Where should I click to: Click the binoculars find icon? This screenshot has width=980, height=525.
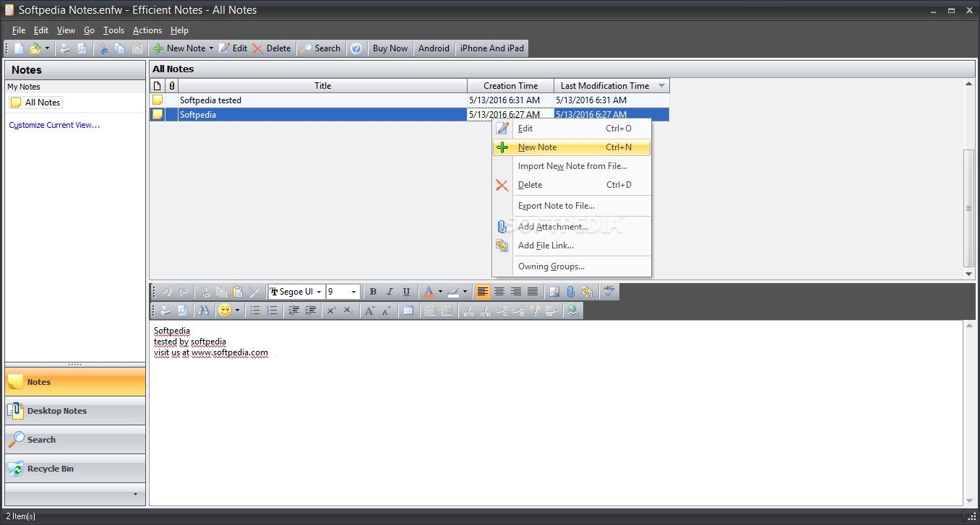(x=203, y=311)
